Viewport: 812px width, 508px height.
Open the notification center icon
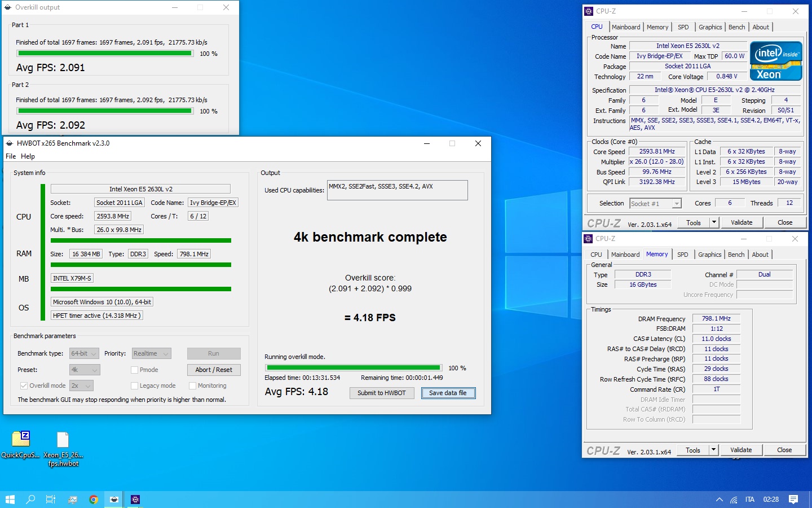click(793, 500)
